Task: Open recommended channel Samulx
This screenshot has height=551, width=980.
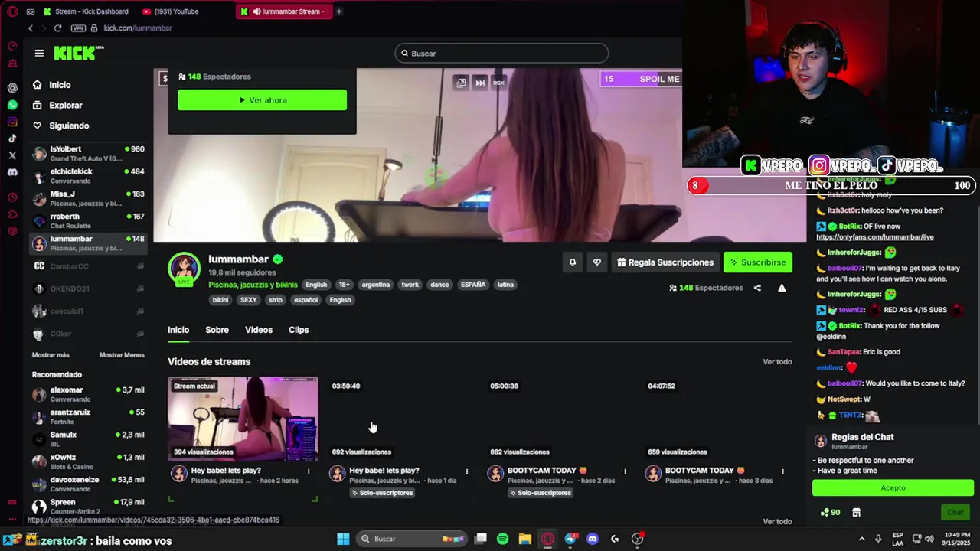Action: (88, 439)
